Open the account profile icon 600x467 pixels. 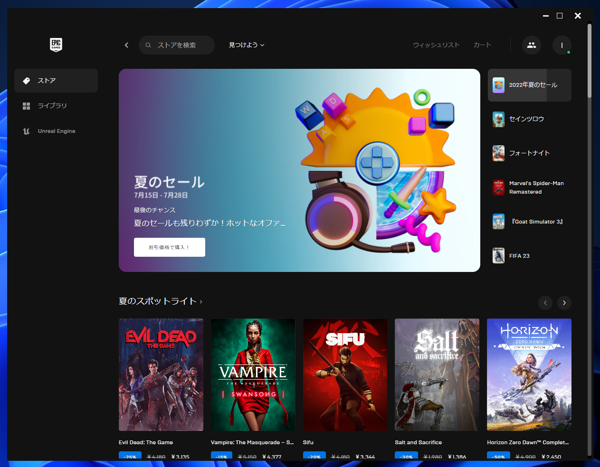click(562, 45)
